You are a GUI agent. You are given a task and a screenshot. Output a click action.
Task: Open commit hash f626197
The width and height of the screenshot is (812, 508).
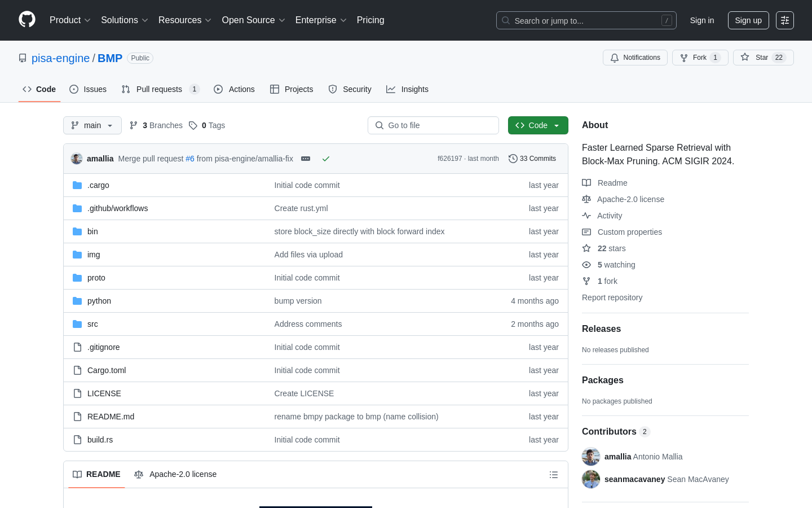click(x=449, y=159)
